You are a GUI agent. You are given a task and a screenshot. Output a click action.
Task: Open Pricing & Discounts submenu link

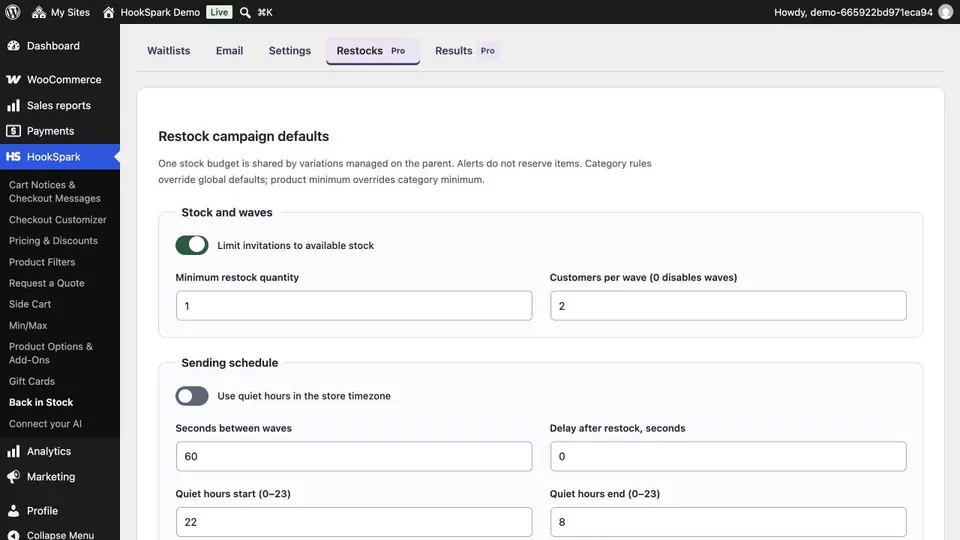53,241
